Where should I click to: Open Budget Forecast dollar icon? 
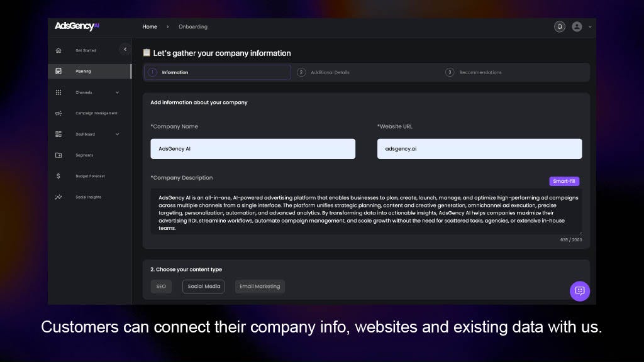pos(58,176)
